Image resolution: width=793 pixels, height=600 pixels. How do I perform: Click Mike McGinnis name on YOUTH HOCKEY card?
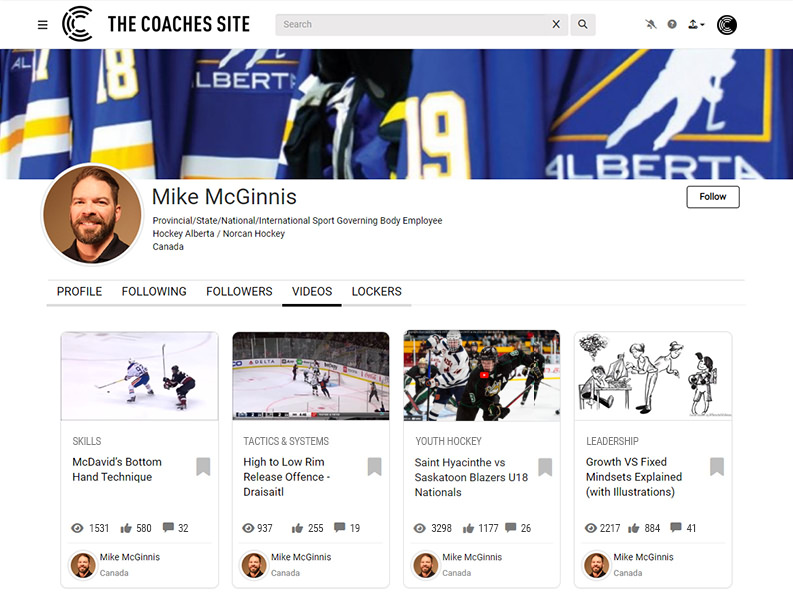472,557
